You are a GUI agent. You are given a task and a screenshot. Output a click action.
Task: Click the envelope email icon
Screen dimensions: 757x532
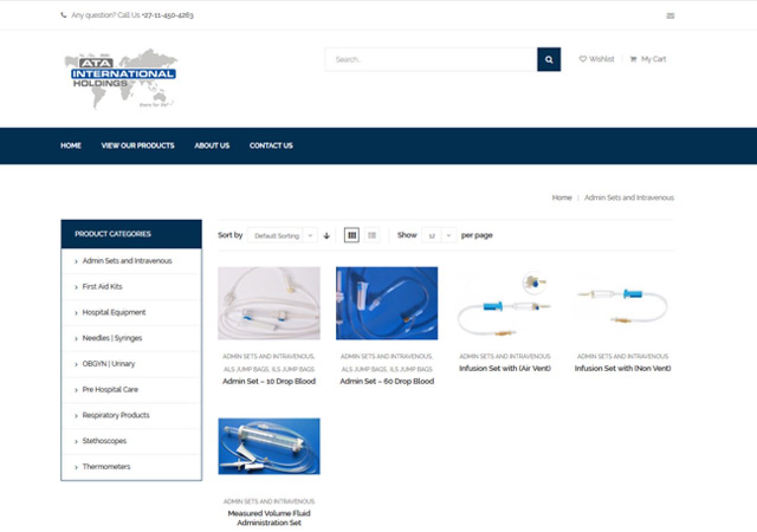[670, 16]
